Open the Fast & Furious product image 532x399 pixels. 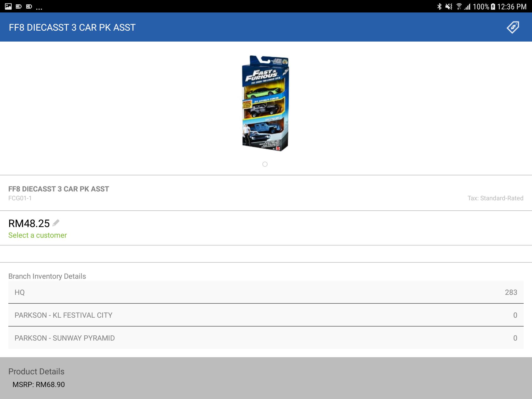click(265, 103)
